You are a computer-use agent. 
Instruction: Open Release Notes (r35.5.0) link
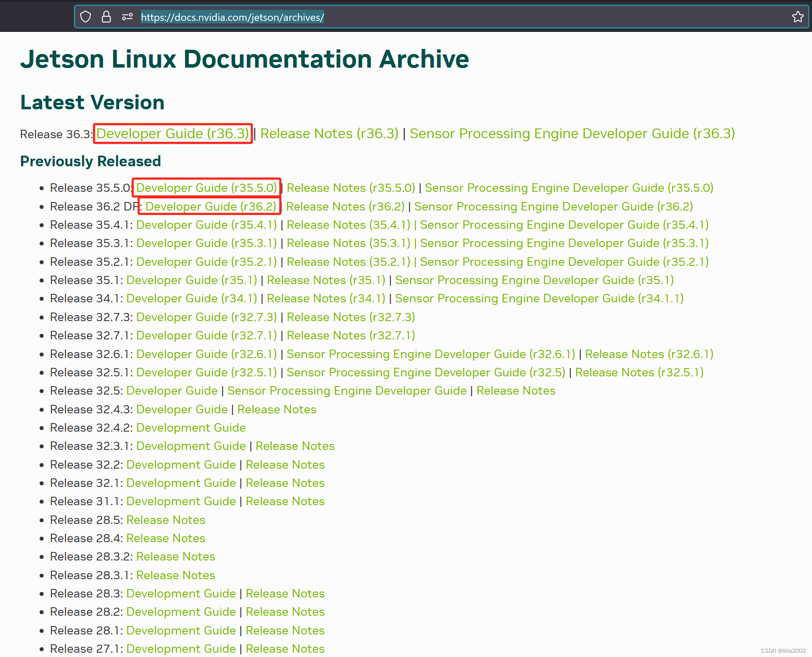point(351,188)
